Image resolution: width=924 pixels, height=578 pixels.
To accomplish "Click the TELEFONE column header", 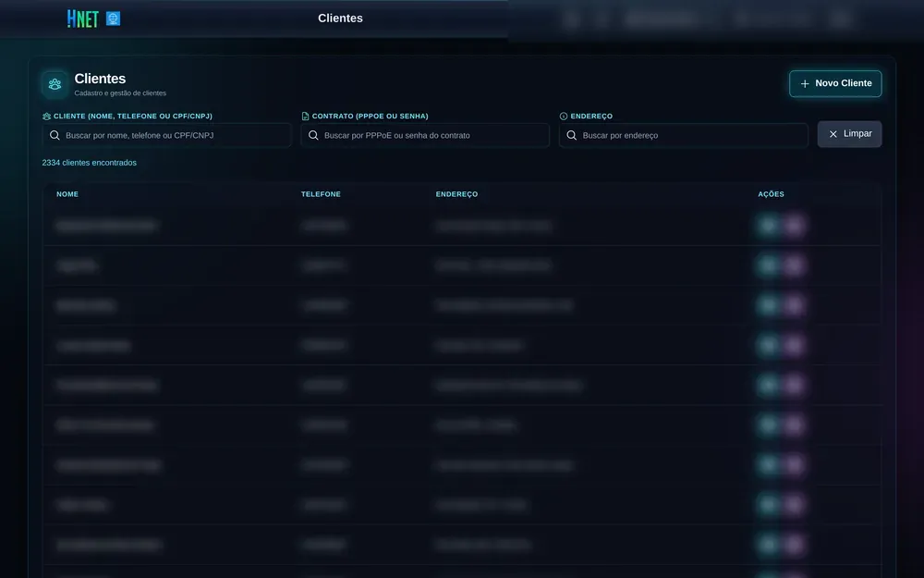I will [321, 194].
